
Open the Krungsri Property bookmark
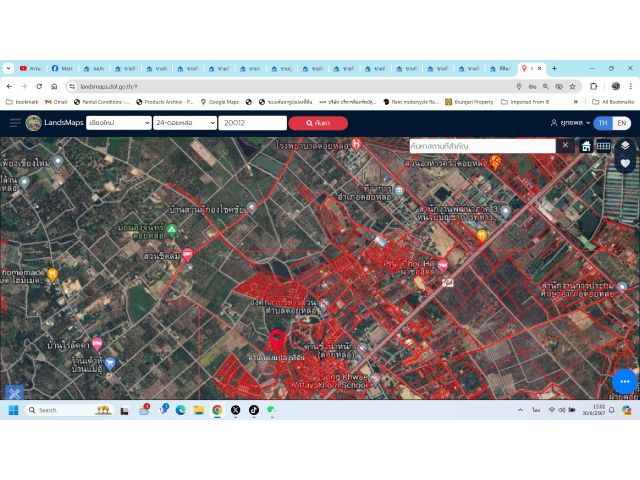pyautogui.click(x=469, y=102)
